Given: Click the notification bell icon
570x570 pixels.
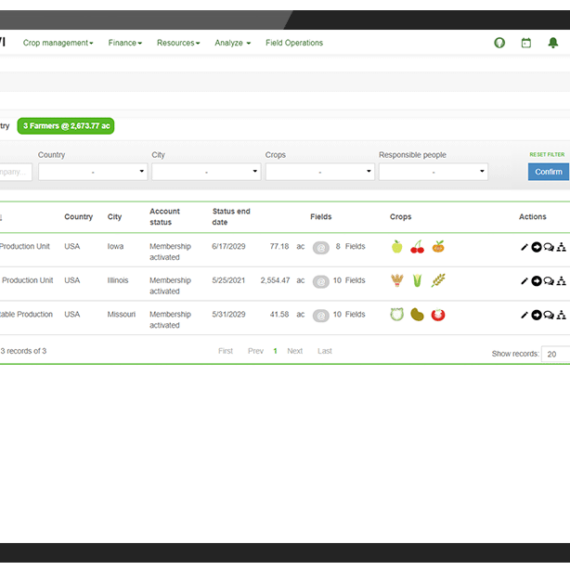Looking at the screenshot, I should click(553, 43).
